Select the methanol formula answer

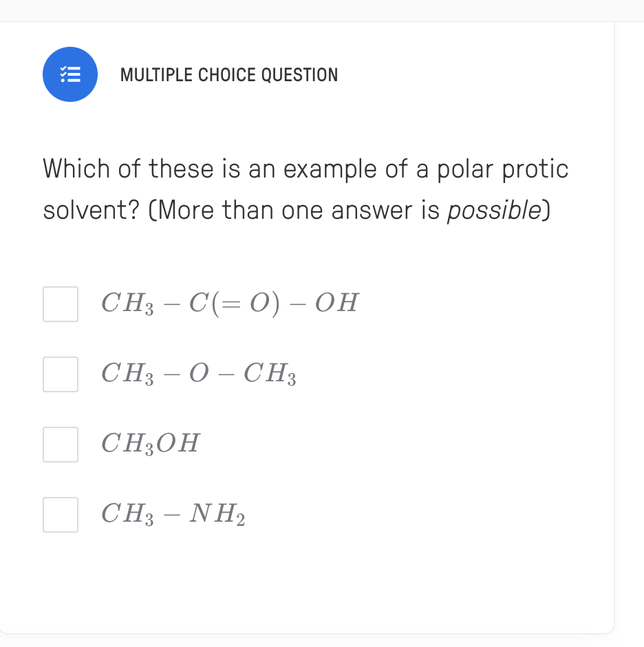click(61, 445)
